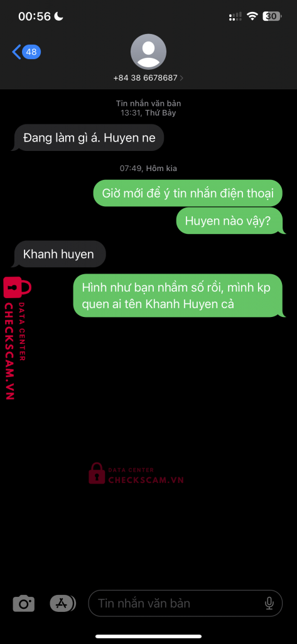The width and height of the screenshot is (297, 644).
Task: Tap the chevron beside the phone number
Action: tap(181, 77)
